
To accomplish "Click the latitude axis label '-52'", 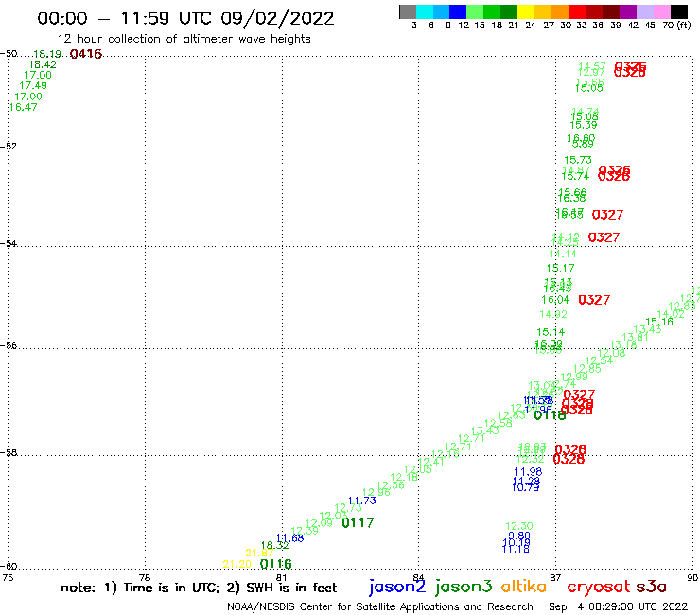I will pos(9,146).
